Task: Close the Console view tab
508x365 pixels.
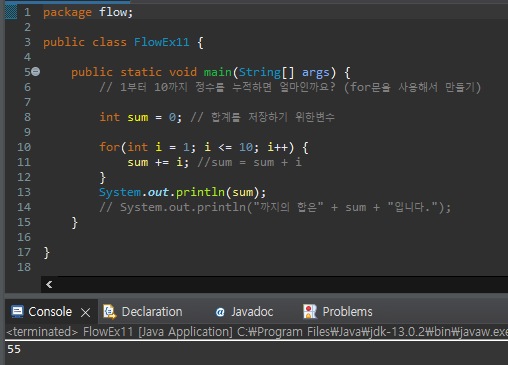Action: pyautogui.click(x=86, y=312)
